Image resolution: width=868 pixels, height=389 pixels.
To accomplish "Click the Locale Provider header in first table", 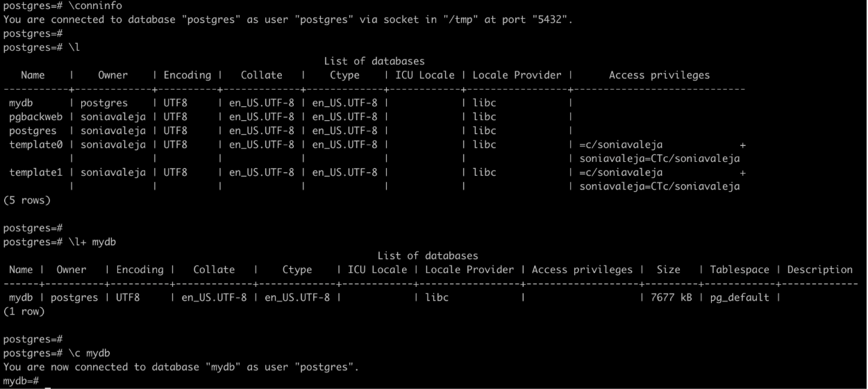I will pyautogui.click(x=517, y=75).
